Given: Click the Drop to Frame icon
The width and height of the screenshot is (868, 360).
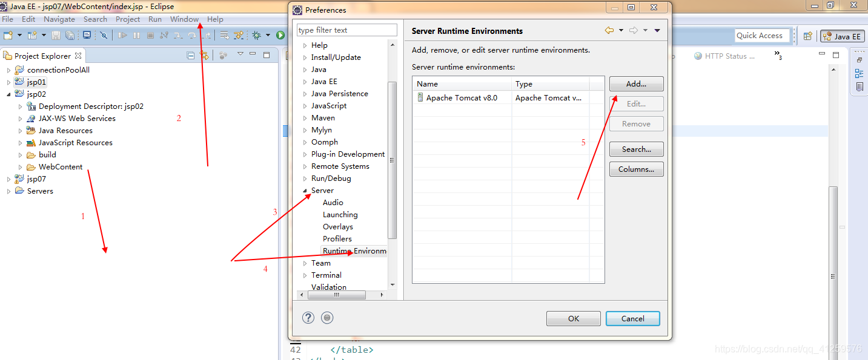Looking at the screenshot, I should [224, 36].
